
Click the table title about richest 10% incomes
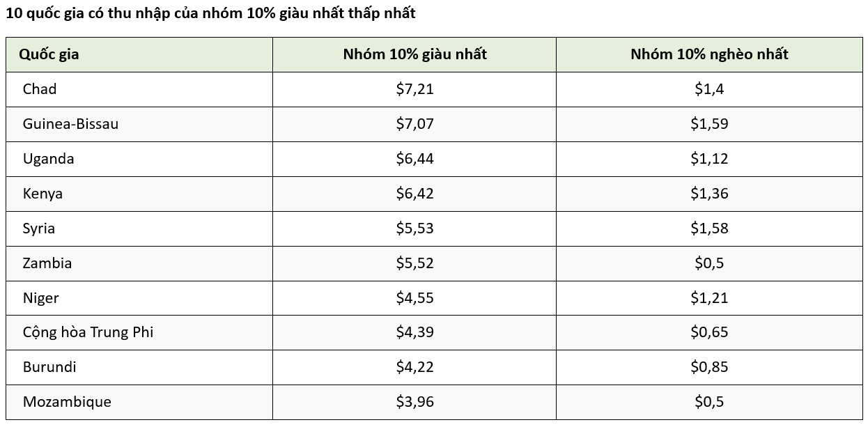[x=210, y=14]
